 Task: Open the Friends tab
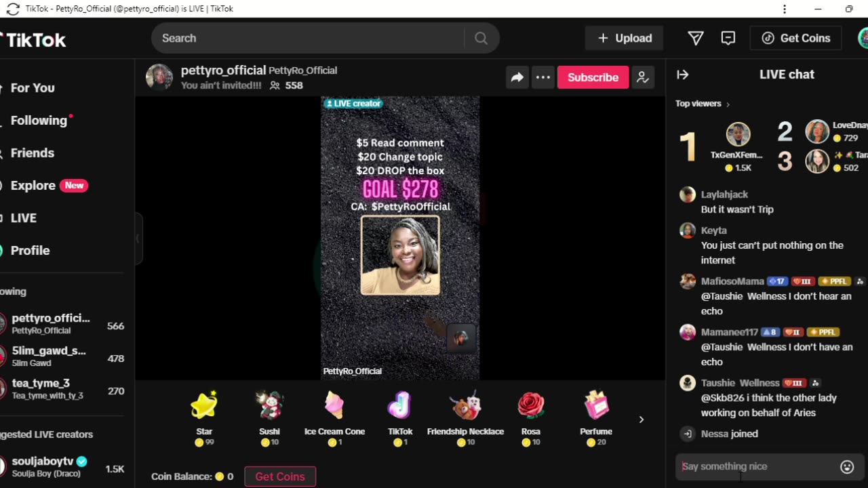(32, 152)
